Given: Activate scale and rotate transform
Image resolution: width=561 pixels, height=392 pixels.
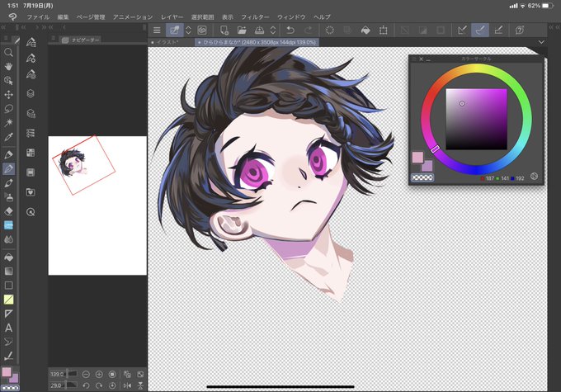Looking at the screenshot, I should (x=383, y=31).
